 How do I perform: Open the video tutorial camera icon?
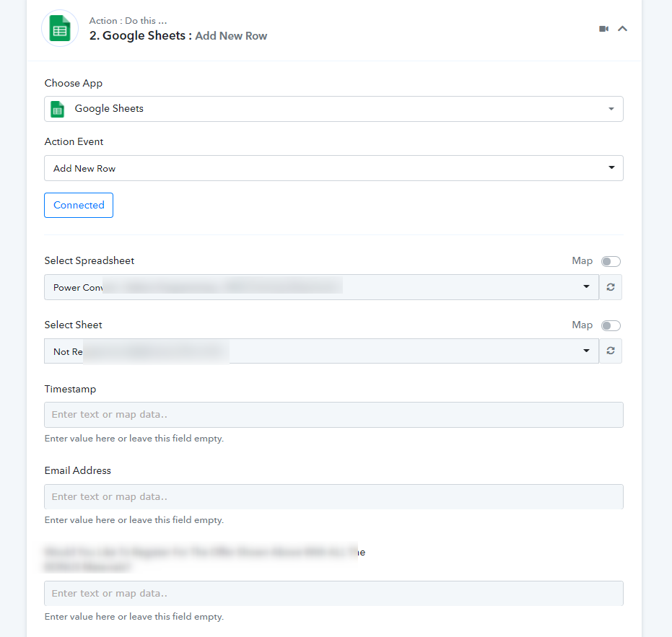click(604, 29)
